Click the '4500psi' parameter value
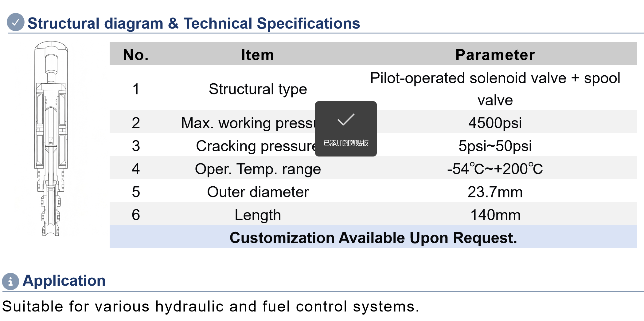This screenshot has width=644, height=321. click(x=495, y=123)
